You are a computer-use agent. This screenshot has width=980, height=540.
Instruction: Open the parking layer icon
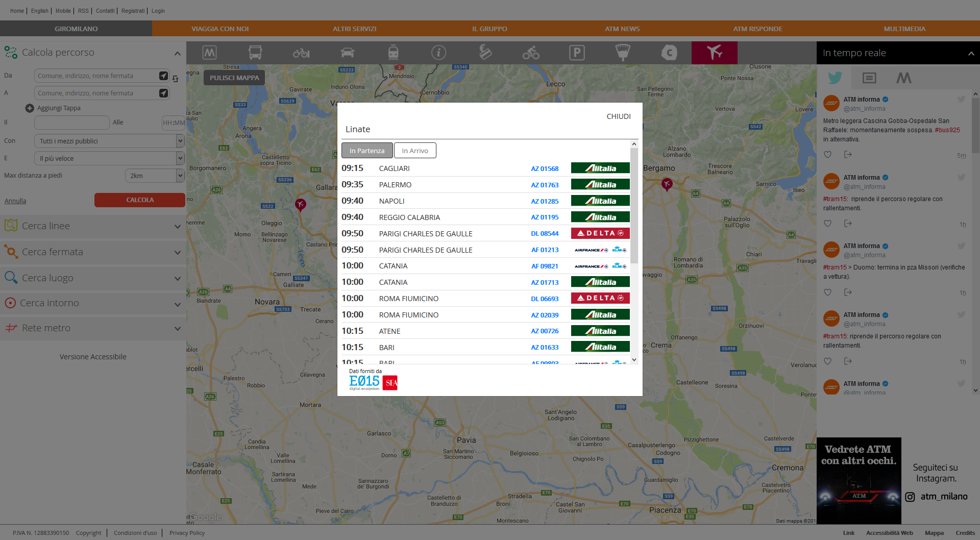pyautogui.click(x=577, y=53)
